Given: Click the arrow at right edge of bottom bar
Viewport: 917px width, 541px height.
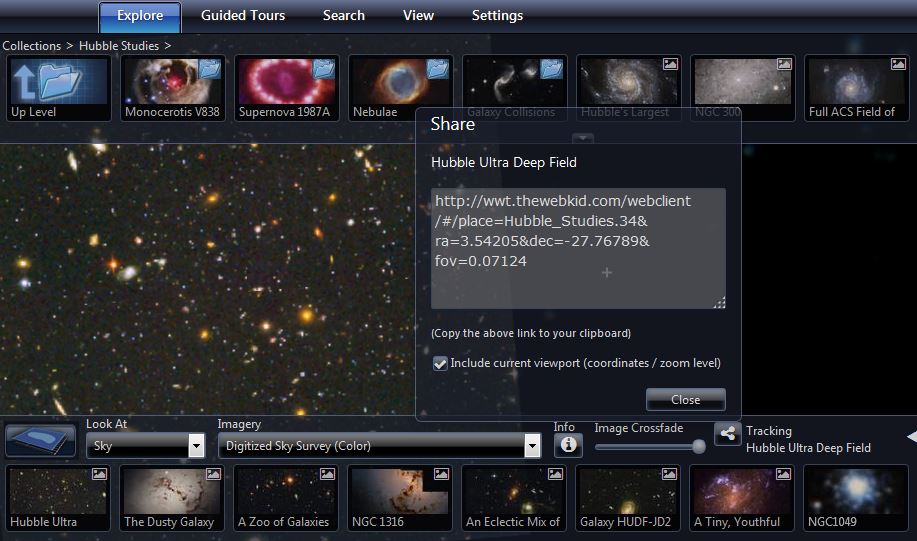Looking at the screenshot, I should [911, 437].
